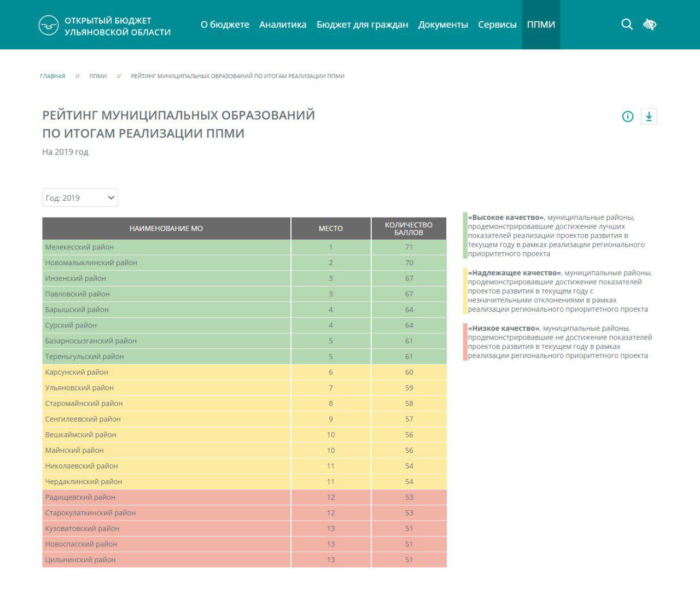The height and width of the screenshot is (589, 700).
Task: Toggle the visually impaired accessibility mode icon
Action: (650, 24)
